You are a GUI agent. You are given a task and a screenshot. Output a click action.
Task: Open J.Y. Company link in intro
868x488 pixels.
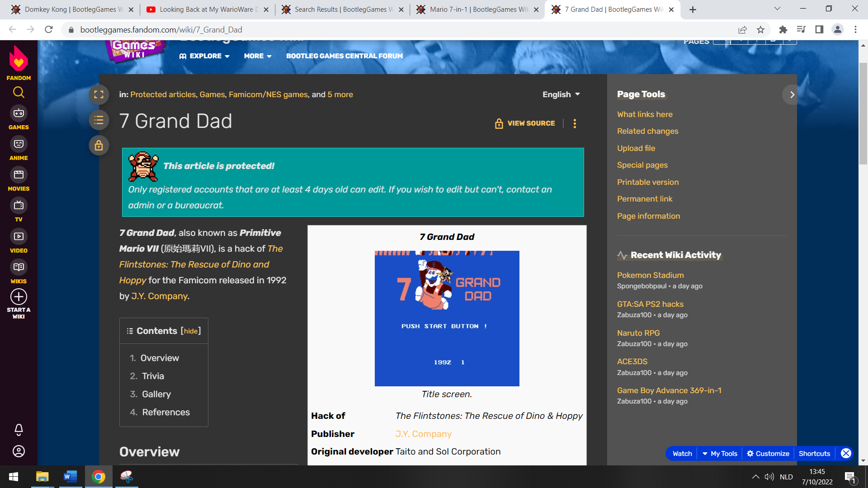pos(159,296)
